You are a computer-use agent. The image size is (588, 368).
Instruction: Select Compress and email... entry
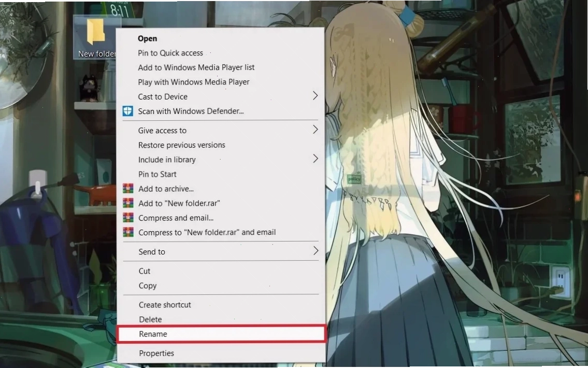click(x=221, y=218)
